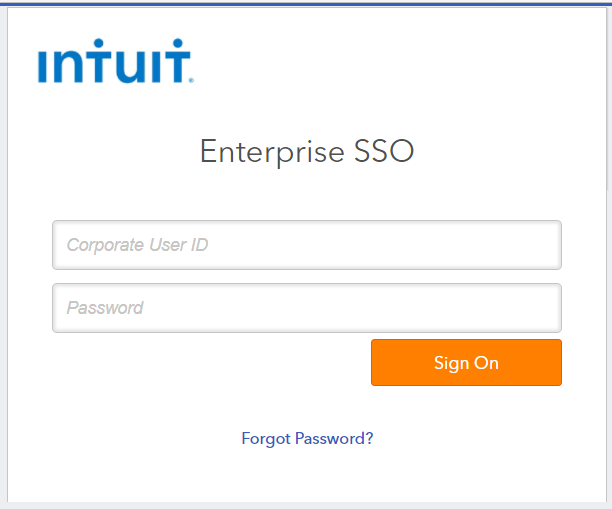Viewport: 612px width, 509px height.
Task: Submit login with Sign On
Action: point(466,362)
